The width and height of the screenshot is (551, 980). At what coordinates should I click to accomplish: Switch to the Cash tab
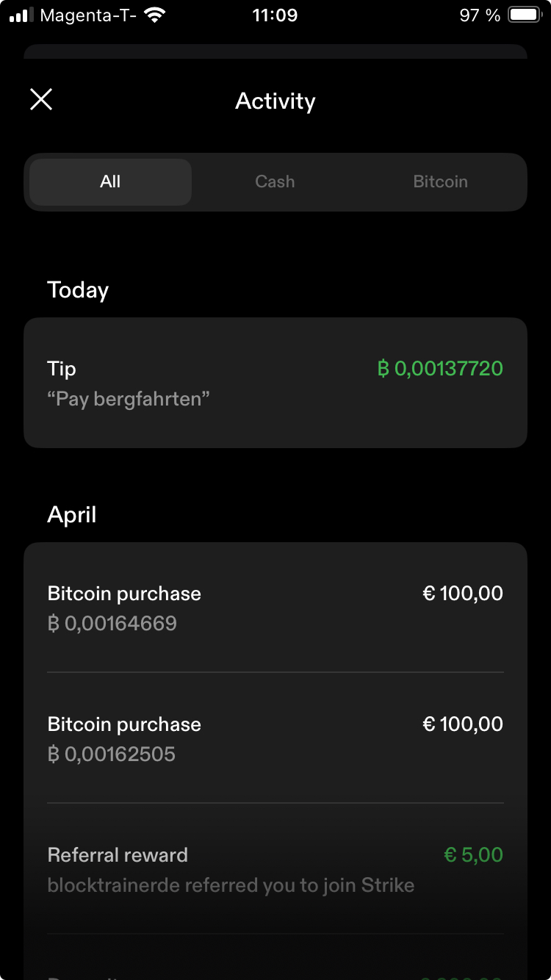[275, 181]
